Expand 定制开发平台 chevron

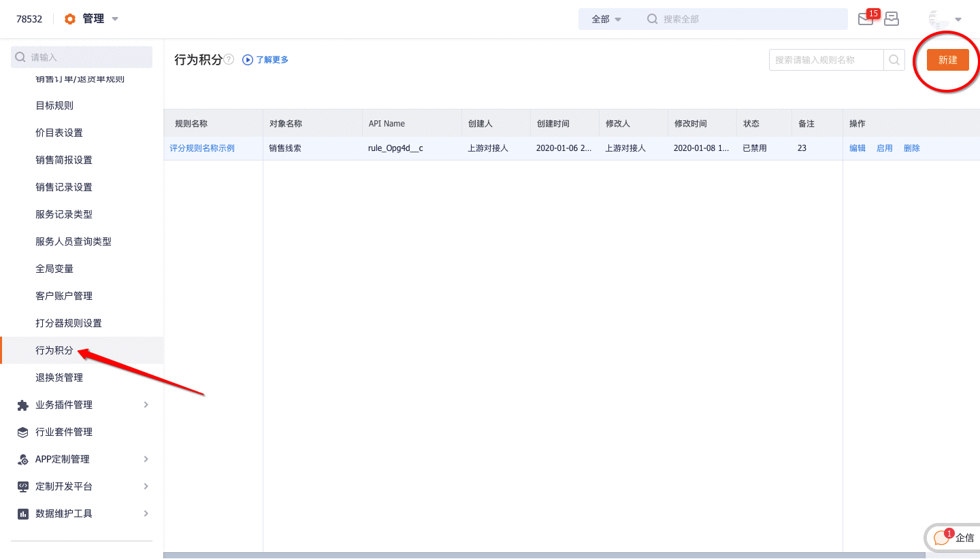click(x=146, y=486)
